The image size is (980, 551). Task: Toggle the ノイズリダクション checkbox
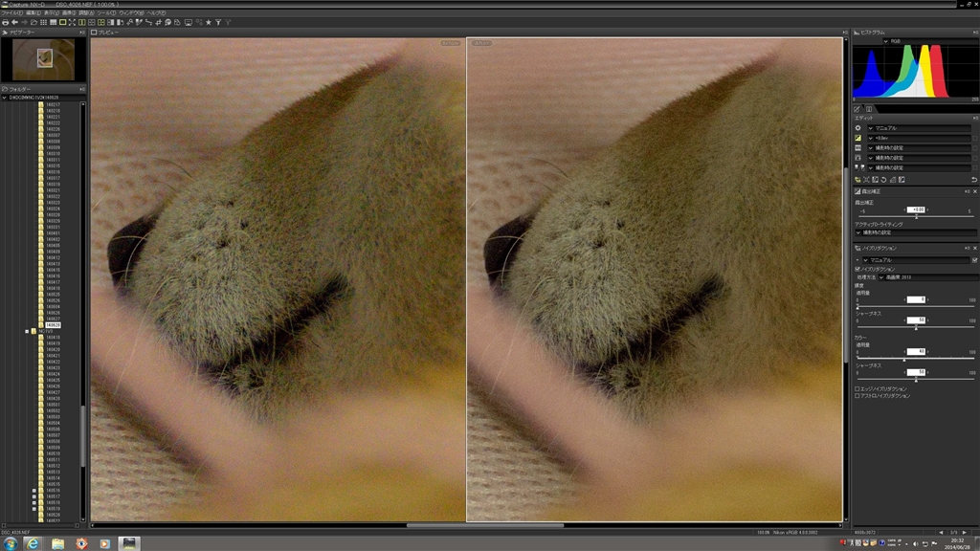(857, 269)
